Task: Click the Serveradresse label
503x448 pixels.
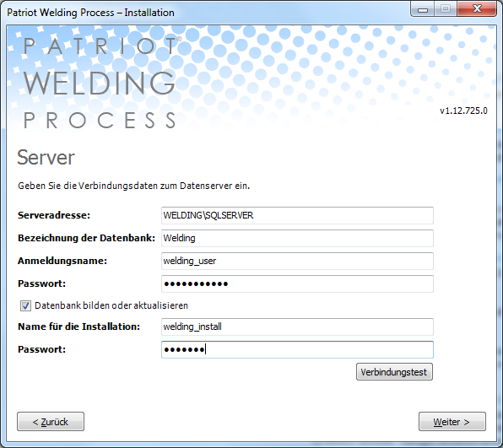Action: pyautogui.click(x=54, y=215)
